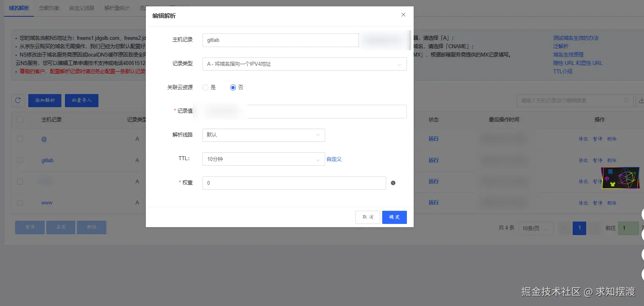Click the 修改 link for the www row

[583, 203]
